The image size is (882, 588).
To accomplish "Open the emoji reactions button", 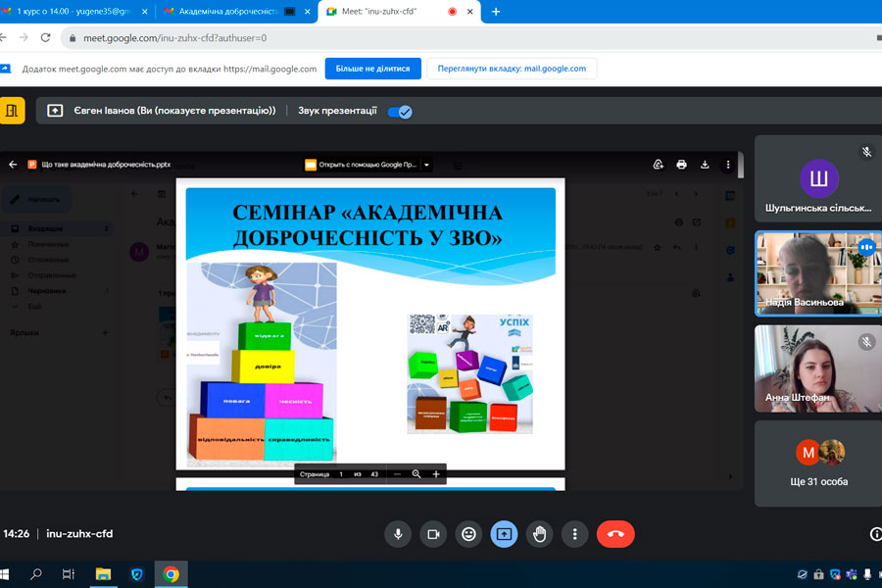I will pos(468,534).
